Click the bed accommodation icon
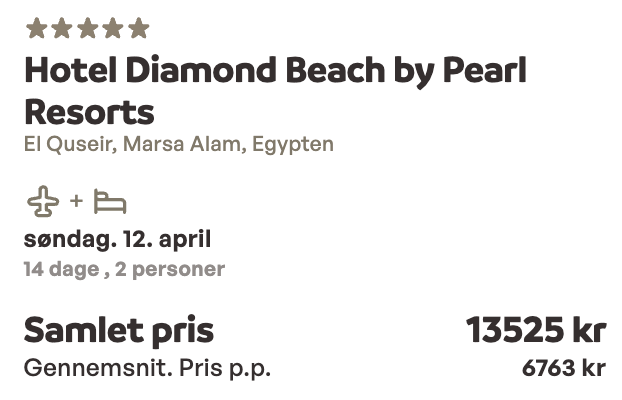622x400 pixels. coord(110,203)
